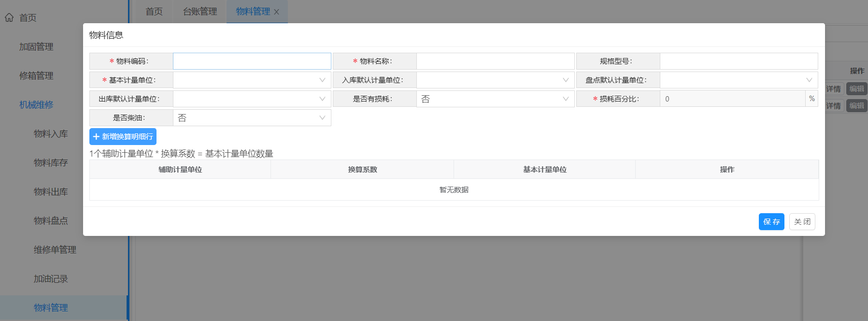Expand the 入库默认计量单位 dropdown
This screenshot has width=868, height=321.
click(495, 80)
